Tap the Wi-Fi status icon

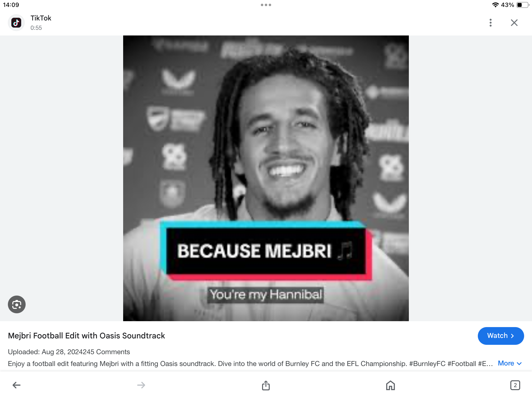click(495, 5)
